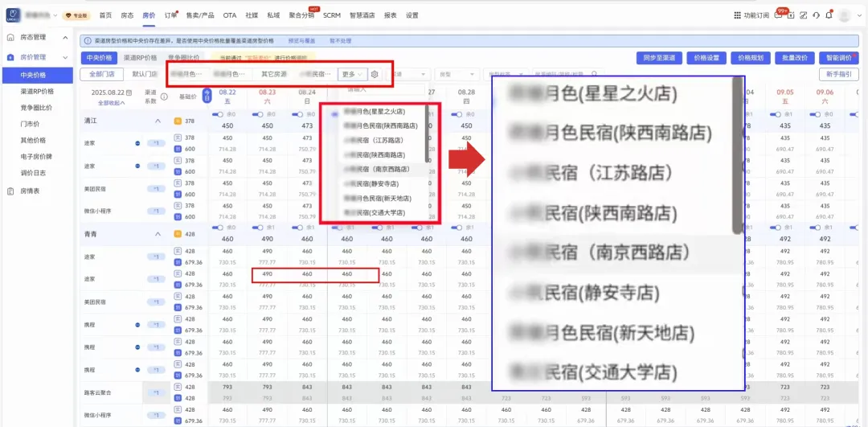Click blue minus icon on first 途家 row
The height and width of the screenshot is (427, 868).
click(x=137, y=143)
